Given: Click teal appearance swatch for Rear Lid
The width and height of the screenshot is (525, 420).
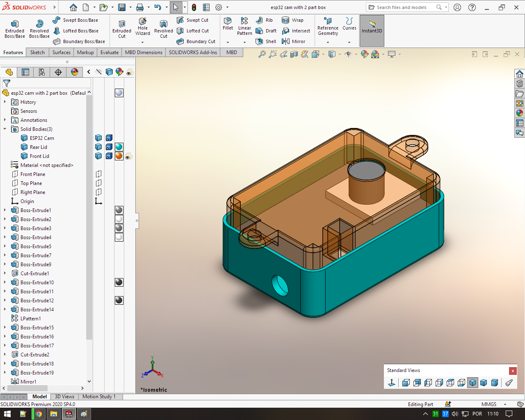Looking at the screenshot, I should 119,147.
